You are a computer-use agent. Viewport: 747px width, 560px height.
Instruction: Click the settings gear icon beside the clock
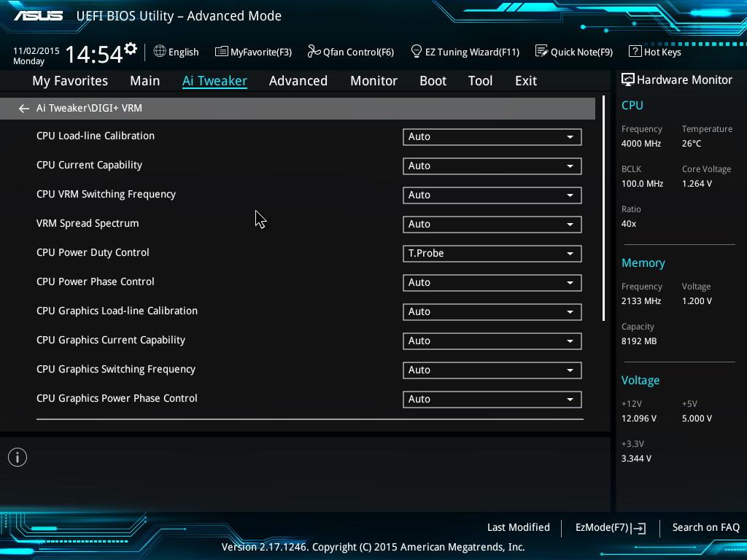click(x=131, y=49)
